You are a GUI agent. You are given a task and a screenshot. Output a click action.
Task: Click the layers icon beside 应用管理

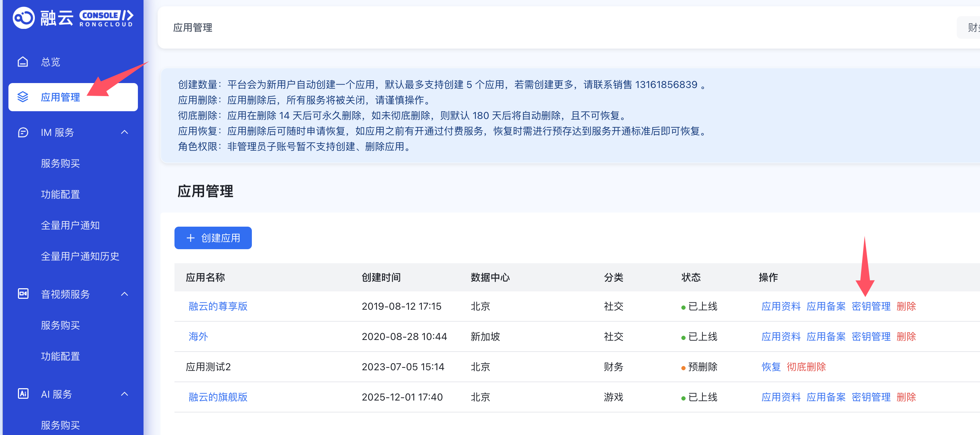point(23,97)
